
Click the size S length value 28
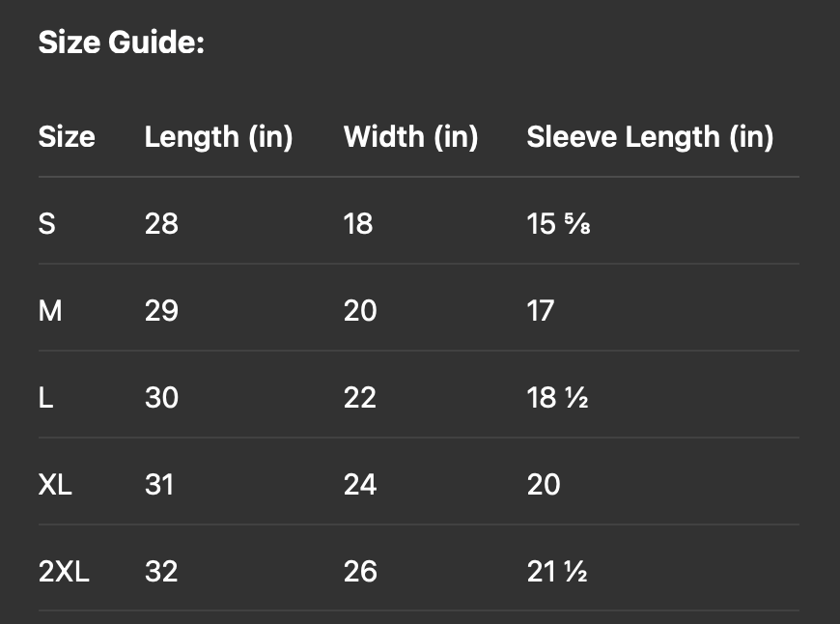coord(161,224)
